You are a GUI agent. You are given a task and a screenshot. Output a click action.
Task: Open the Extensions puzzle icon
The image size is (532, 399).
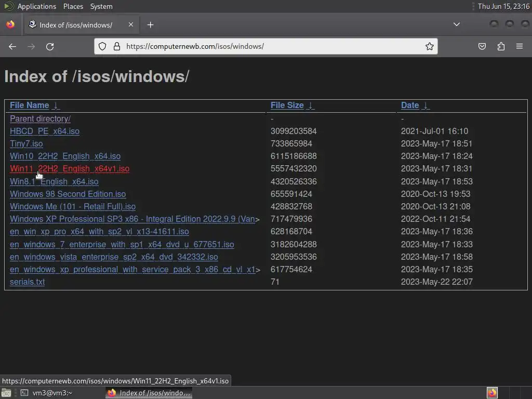[x=501, y=46]
